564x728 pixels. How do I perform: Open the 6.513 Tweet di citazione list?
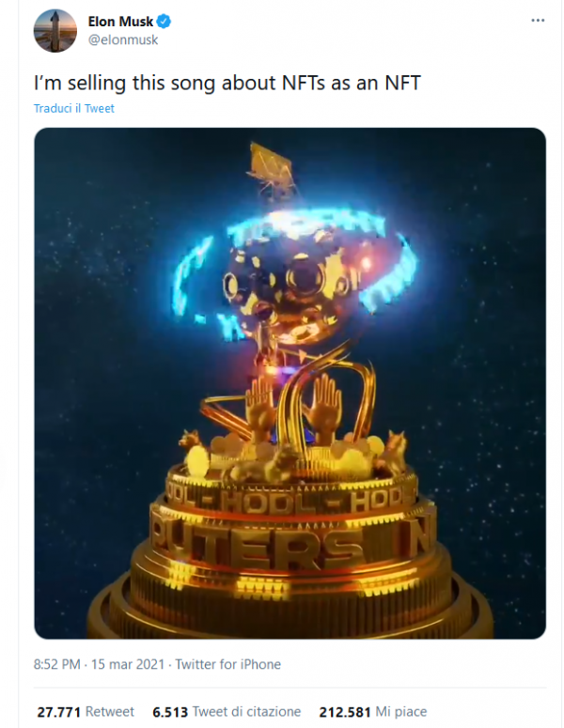pyautogui.click(x=227, y=712)
